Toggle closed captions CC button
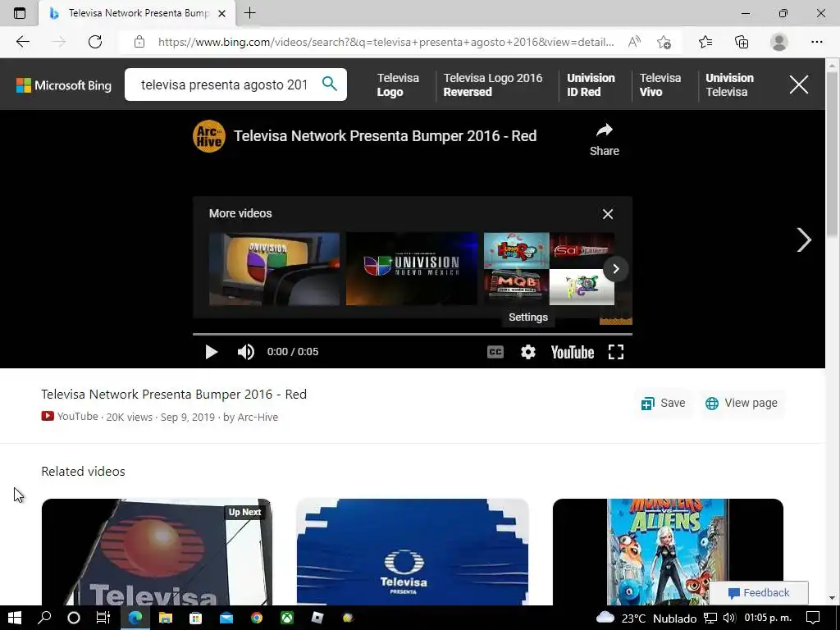The width and height of the screenshot is (840, 630). [x=495, y=352]
